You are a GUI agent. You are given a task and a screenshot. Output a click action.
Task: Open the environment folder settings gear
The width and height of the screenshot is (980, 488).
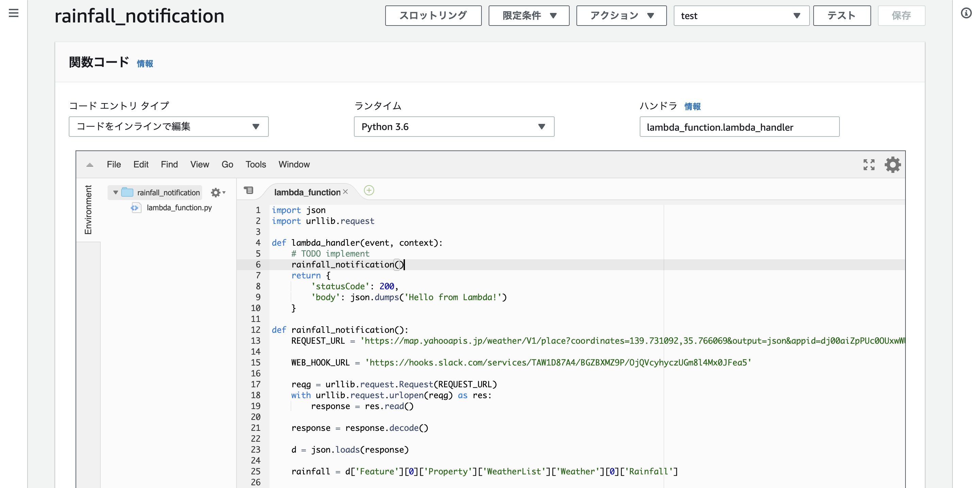218,193
